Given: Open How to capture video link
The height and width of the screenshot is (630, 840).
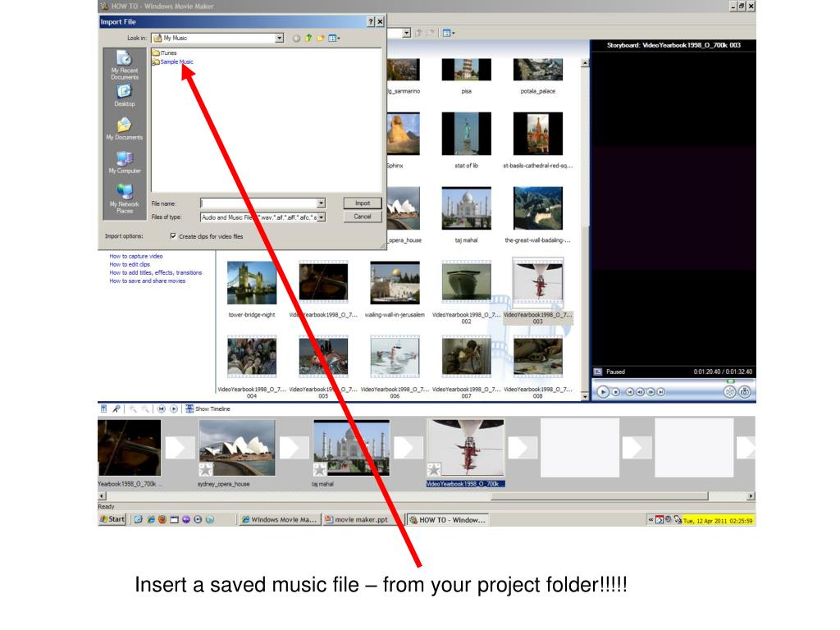Looking at the screenshot, I should point(136,256).
